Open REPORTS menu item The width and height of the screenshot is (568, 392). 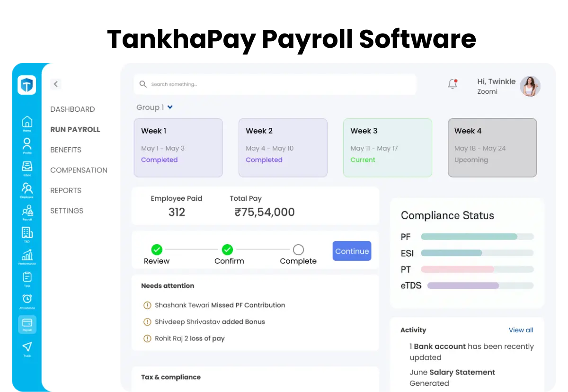[66, 191]
